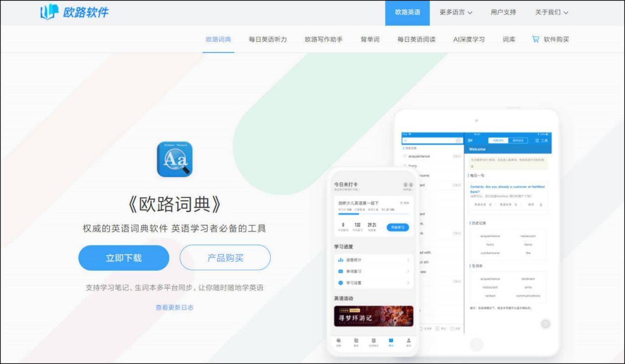Viewport: 625px width, 364px height.
Task: Click communications in tablet 生词本 grid
Action: (x=528, y=296)
